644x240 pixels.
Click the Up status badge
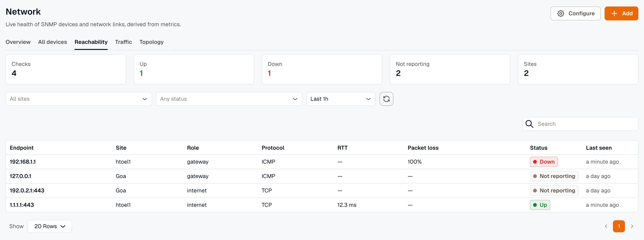point(540,205)
